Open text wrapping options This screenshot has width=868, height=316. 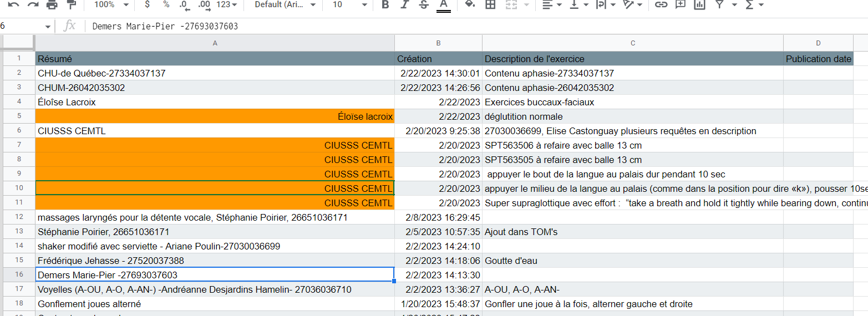click(x=607, y=4)
